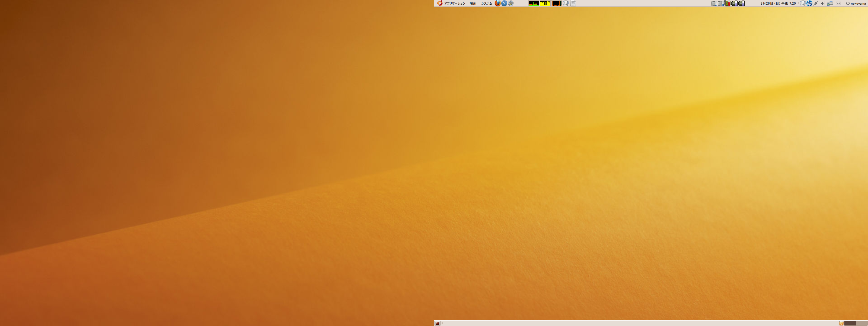Click the yellow memory monitor graph
The height and width of the screenshot is (326, 868).
[x=545, y=3]
